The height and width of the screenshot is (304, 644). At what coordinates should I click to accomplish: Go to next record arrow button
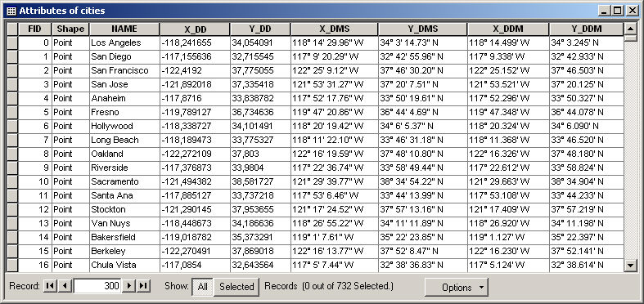pos(129,286)
